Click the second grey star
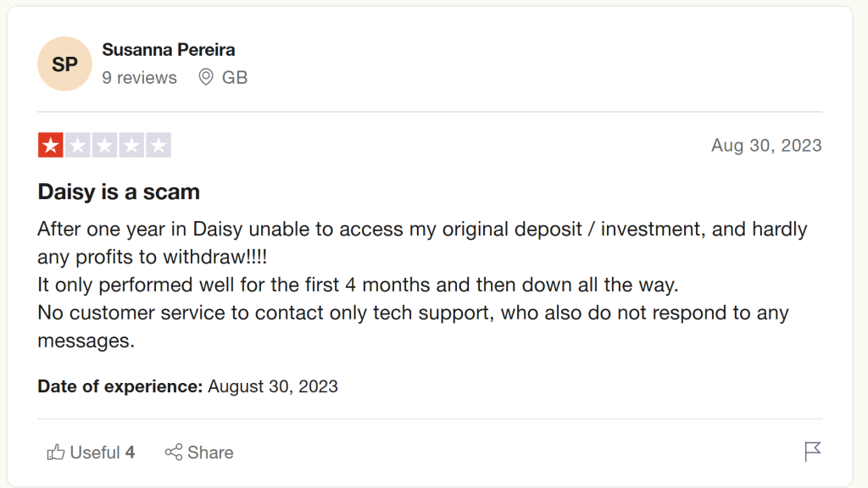The height and width of the screenshot is (488, 868). (x=77, y=145)
